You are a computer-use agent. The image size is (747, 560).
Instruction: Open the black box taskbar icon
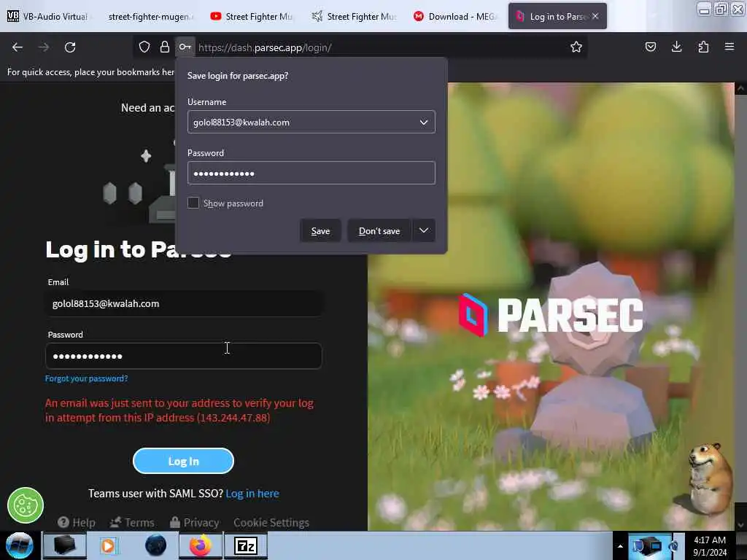point(65,545)
